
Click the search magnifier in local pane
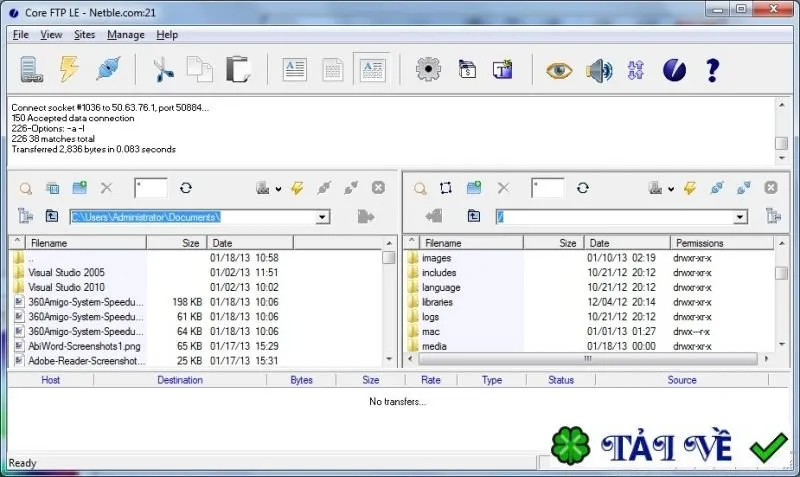click(26, 189)
